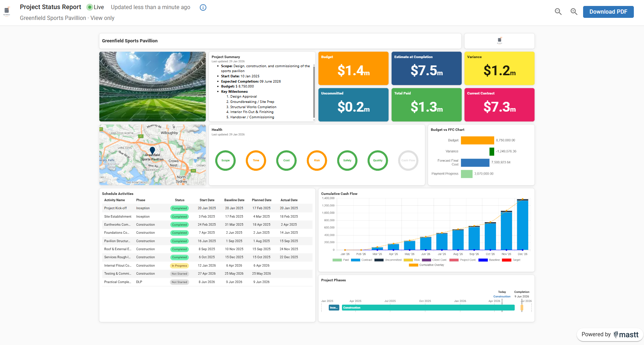Click the Download PDF button

click(608, 12)
